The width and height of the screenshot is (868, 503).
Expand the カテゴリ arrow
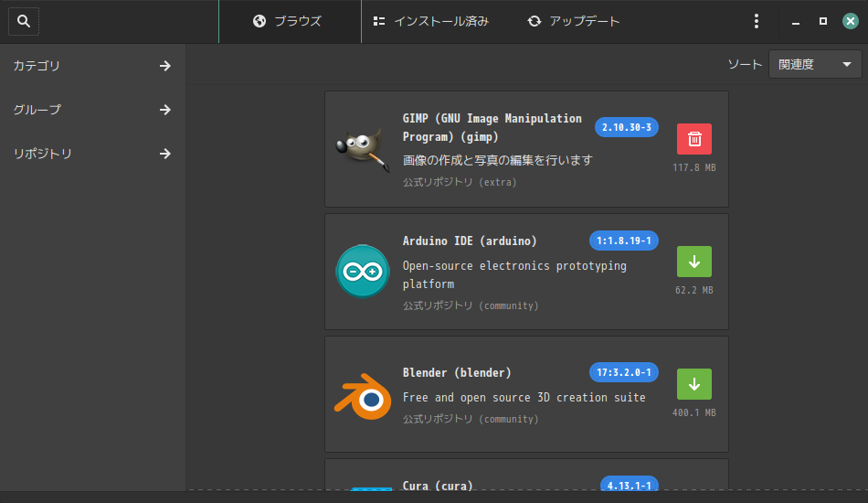point(165,66)
